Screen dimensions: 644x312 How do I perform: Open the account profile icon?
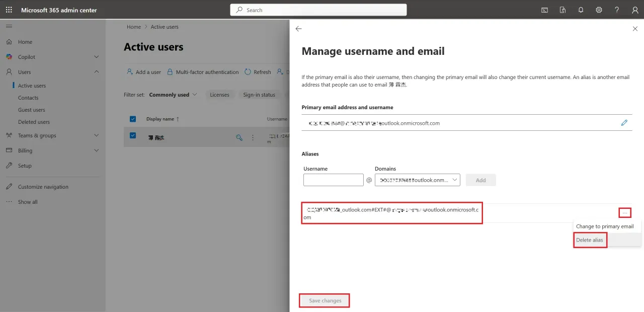point(635,10)
